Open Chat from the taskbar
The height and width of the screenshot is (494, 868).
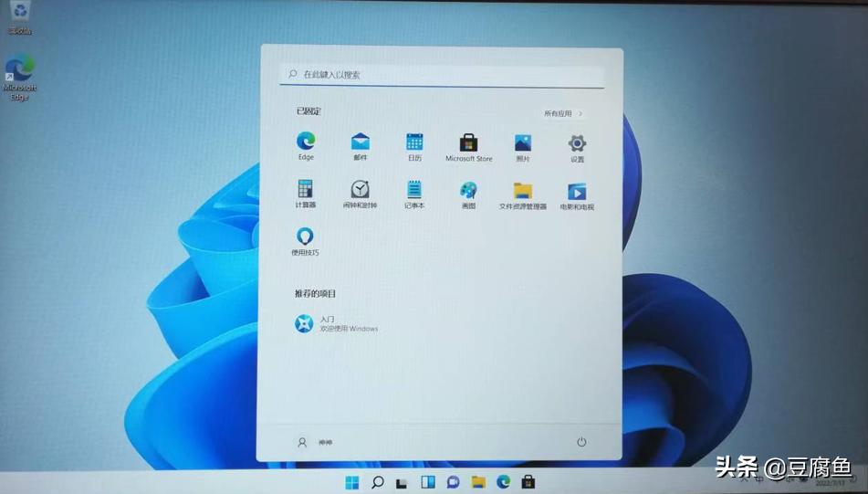454,482
